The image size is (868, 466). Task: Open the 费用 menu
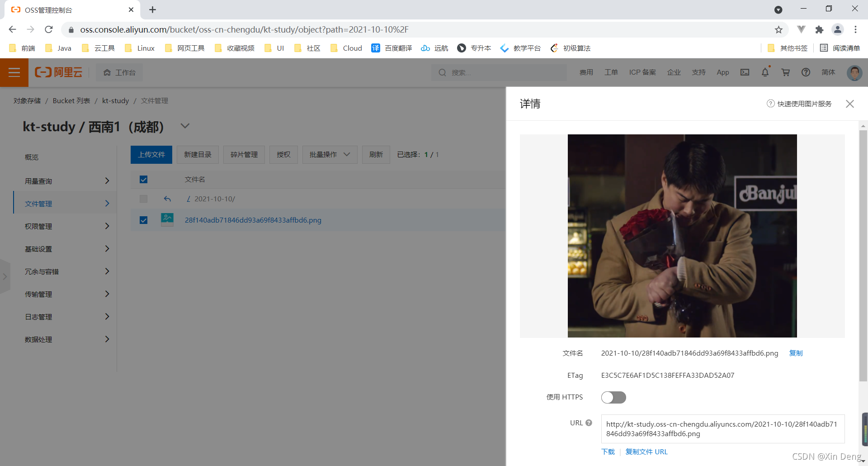tap(586, 72)
